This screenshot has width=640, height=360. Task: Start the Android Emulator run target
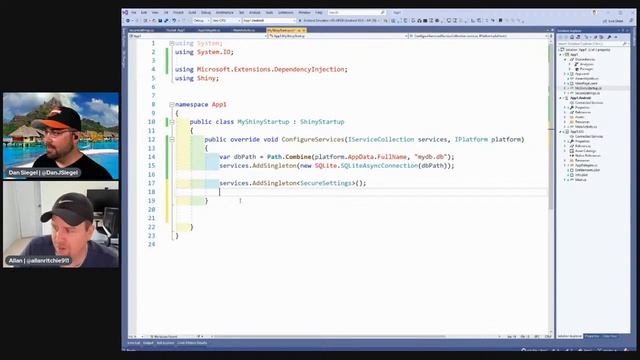pyautogui.click(x=340, y=20)
